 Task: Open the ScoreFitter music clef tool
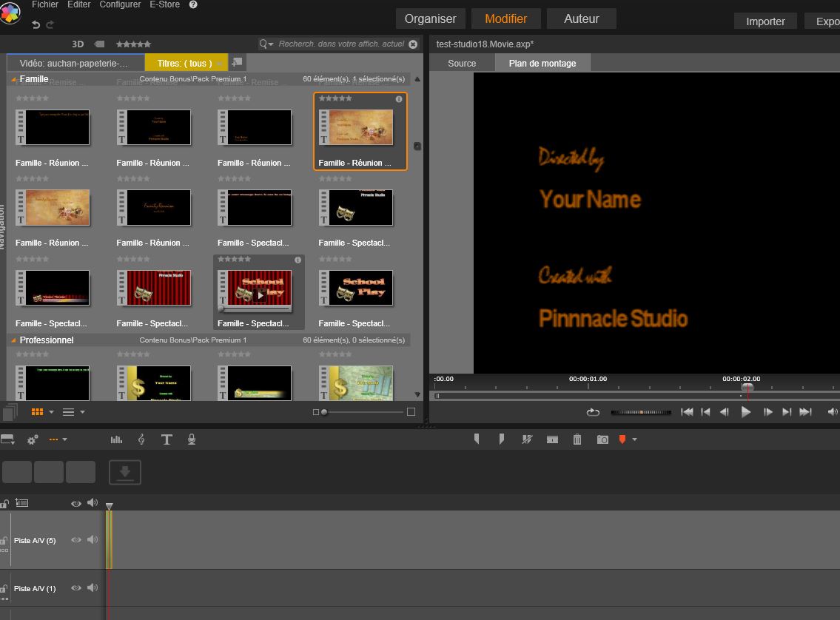tap(141, 439)
